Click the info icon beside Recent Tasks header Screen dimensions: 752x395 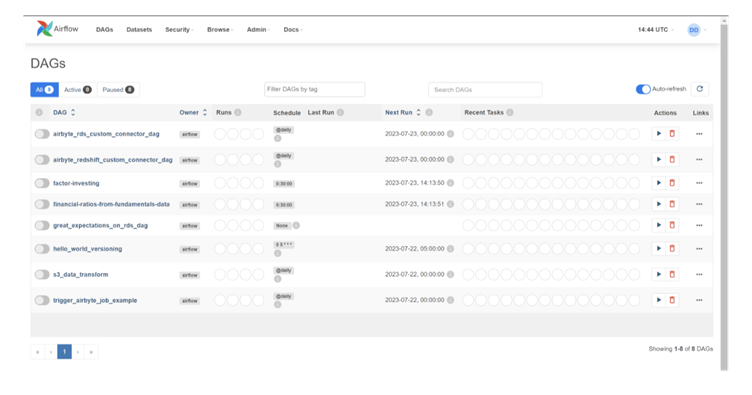pyautogui.click(x=510, y=113)
